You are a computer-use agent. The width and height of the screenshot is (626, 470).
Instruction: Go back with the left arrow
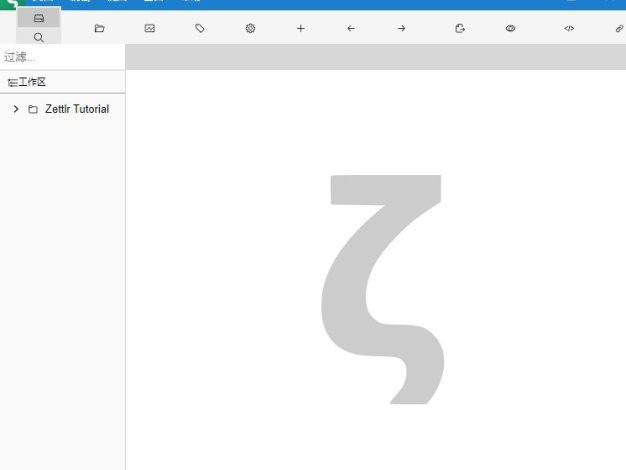pyautogui.click(x=351, y=28)
